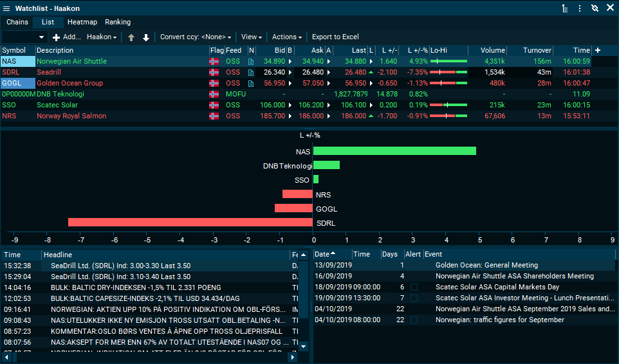Expand the Haakon watchlist dropdown
Viewport: 619px width, 364px height.
coord(102,37)
